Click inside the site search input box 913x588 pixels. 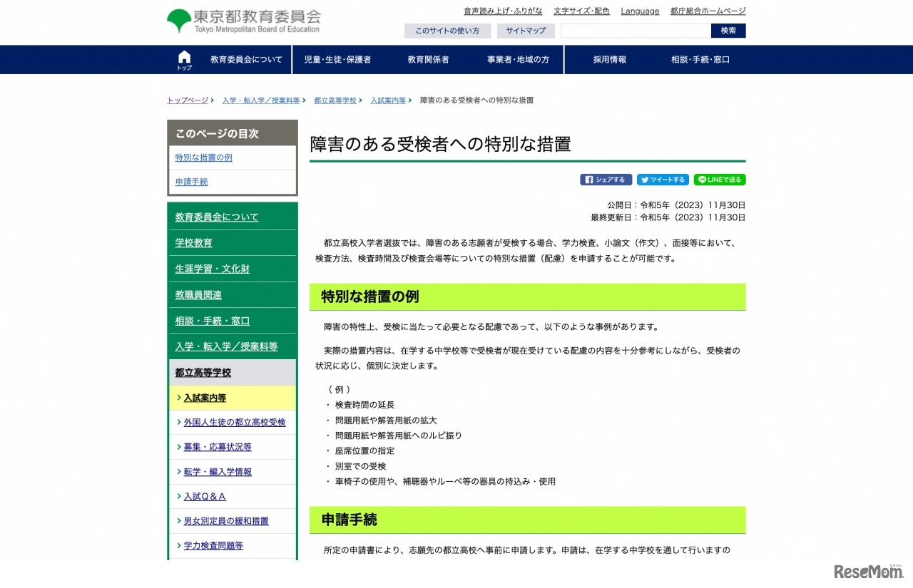coord(633,31)
